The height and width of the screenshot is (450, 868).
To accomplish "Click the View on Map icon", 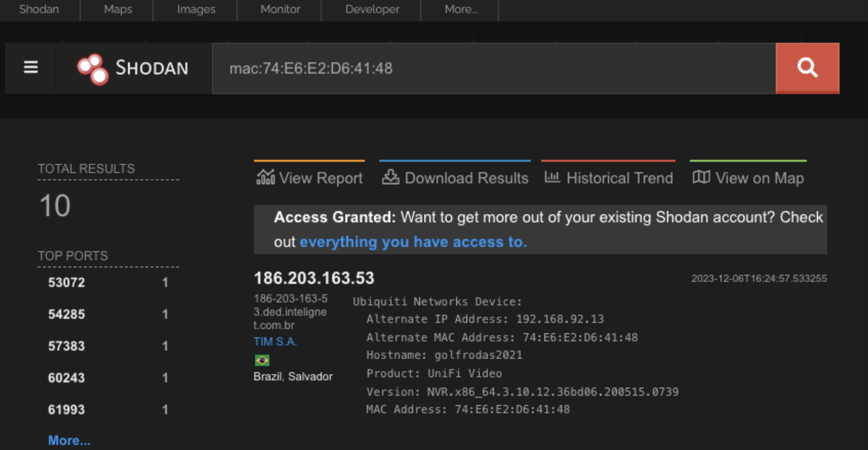I will click(x=701, y=177).
